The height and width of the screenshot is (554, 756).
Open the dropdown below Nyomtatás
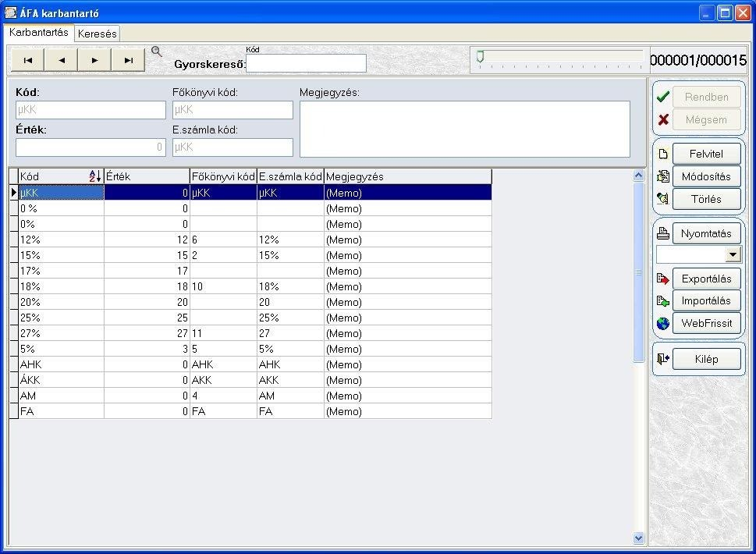point(733,254)
